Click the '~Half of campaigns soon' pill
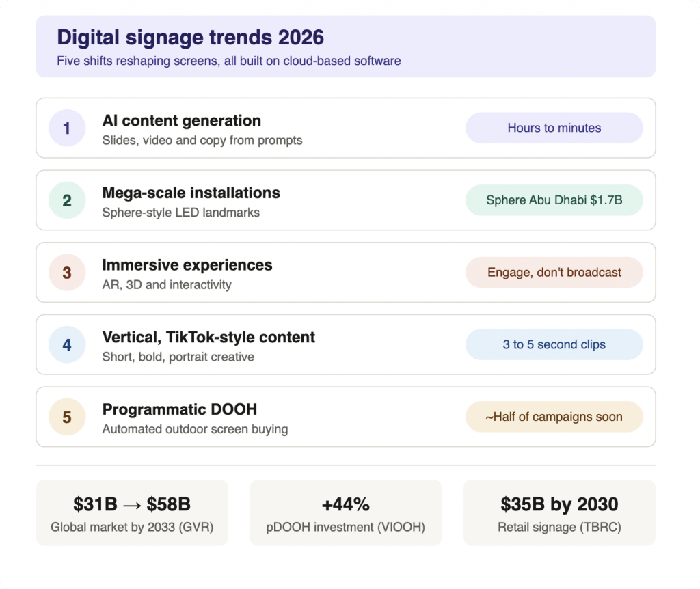 click(554, 417)
